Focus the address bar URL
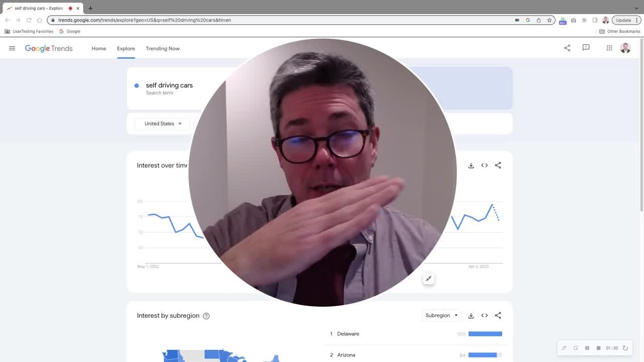 click(144, 20)
